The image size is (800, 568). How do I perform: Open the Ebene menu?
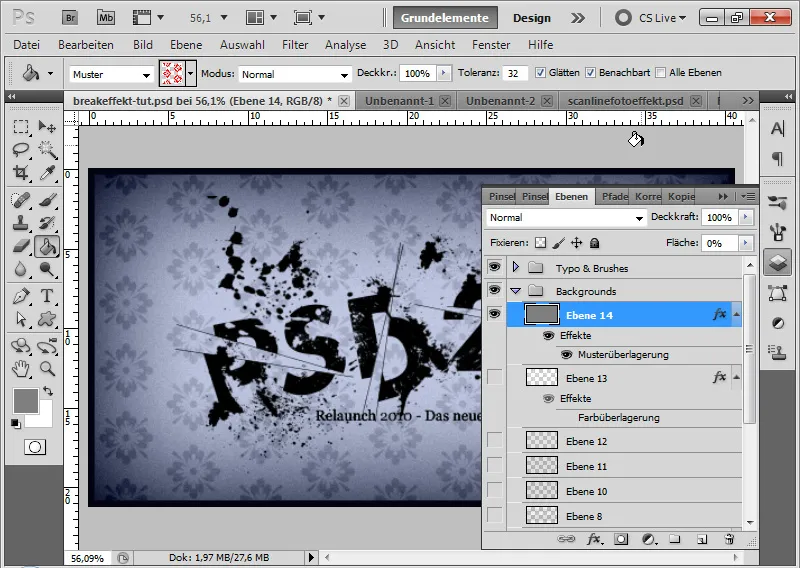[x=186, y=45]
